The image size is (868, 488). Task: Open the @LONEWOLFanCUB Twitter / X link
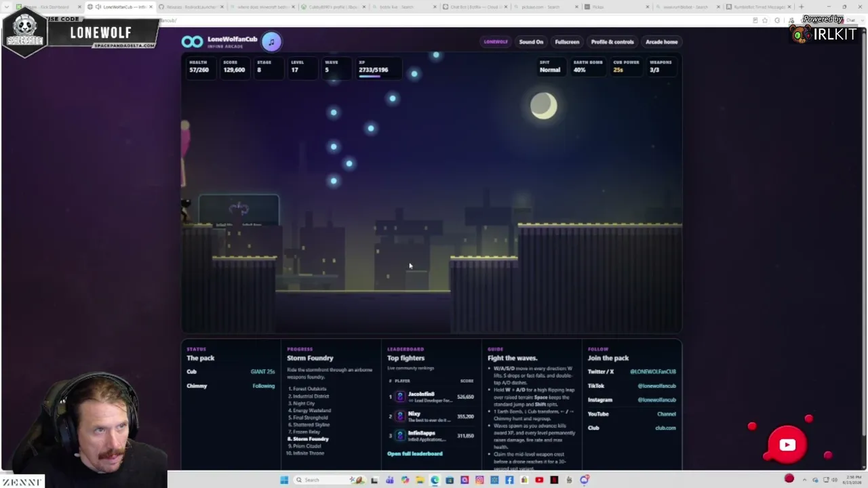pyautogui.click(x=652, y=371)
